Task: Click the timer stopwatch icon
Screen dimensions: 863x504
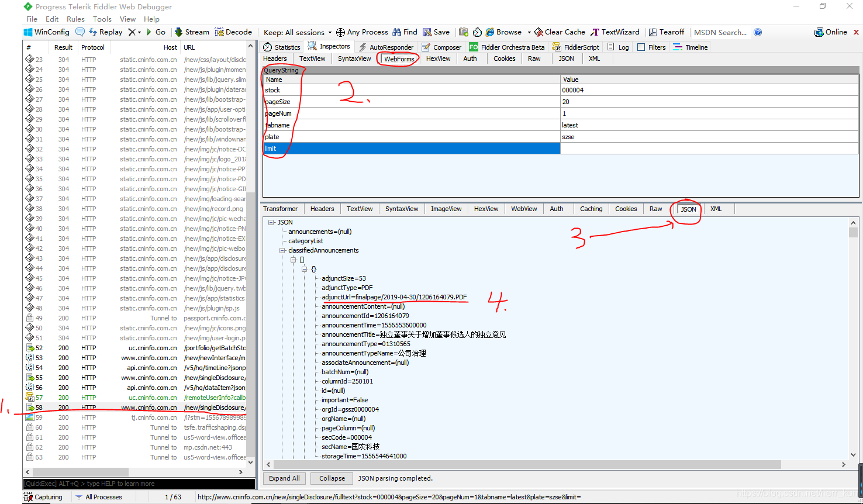Action: click(477, 32)
